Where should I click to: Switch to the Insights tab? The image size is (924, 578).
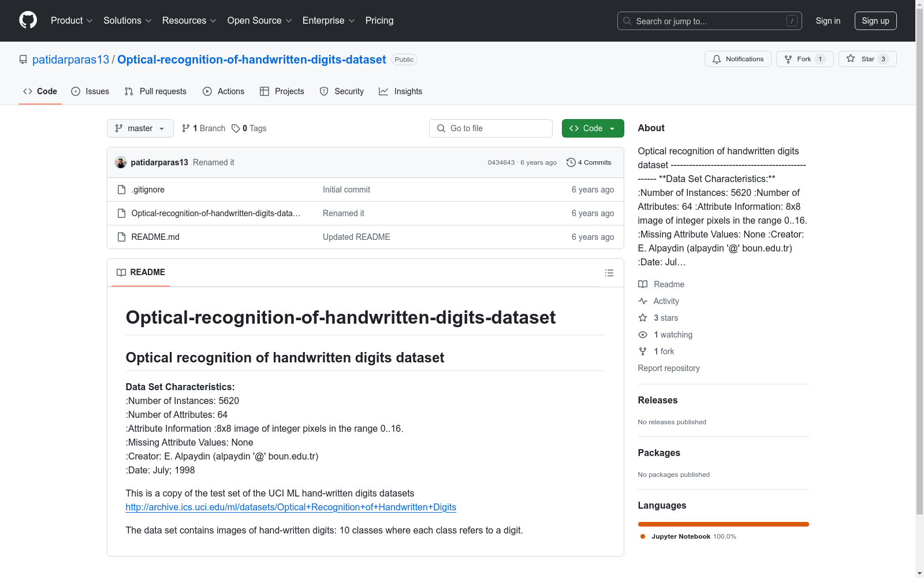[401, 91]
